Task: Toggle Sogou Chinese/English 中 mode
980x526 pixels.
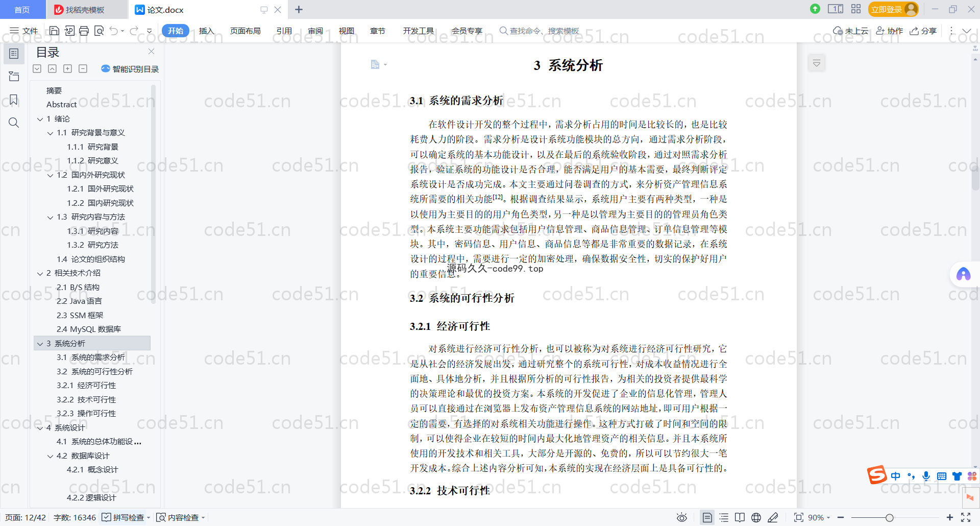Action: click(x=896, y=476)
